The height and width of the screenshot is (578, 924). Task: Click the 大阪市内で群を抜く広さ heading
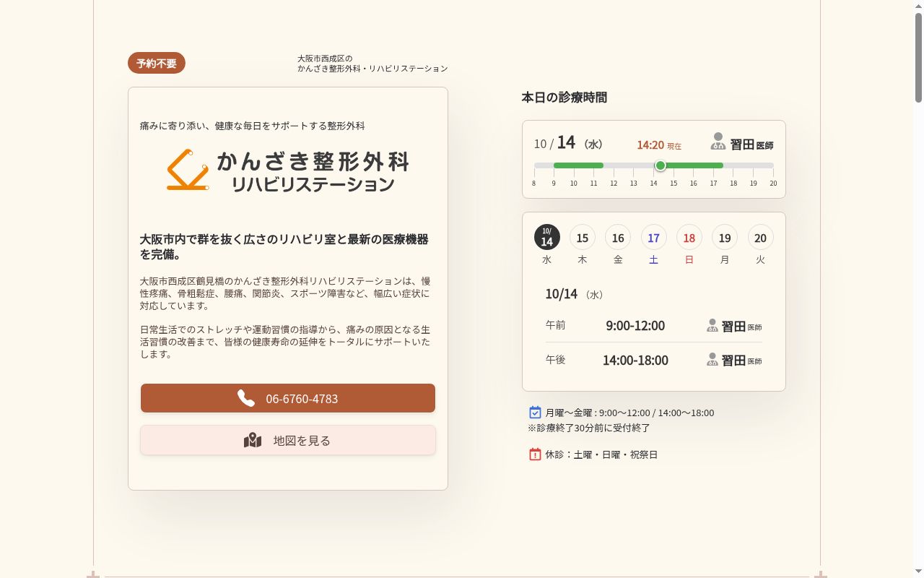point(284,246)
